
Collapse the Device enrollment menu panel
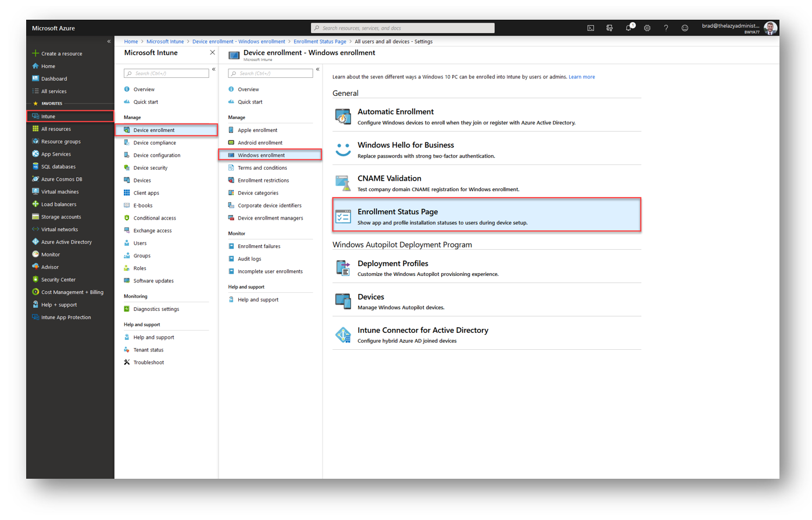(318, 69)
